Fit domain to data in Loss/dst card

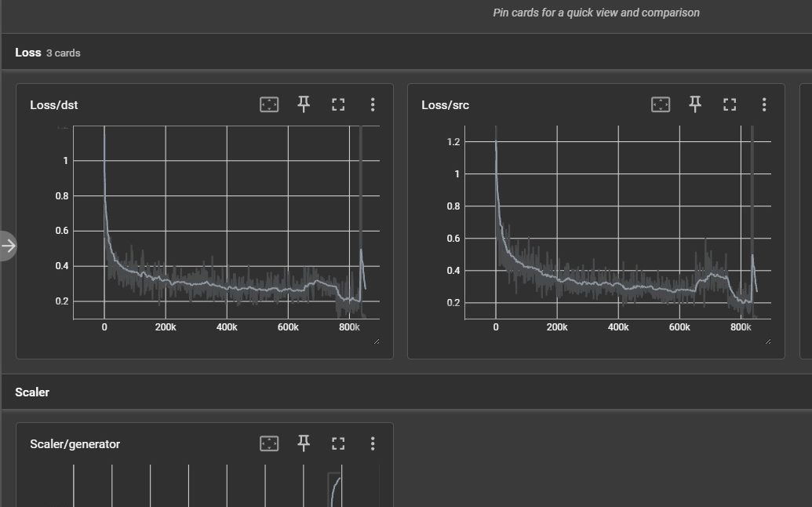coord(269,104)
